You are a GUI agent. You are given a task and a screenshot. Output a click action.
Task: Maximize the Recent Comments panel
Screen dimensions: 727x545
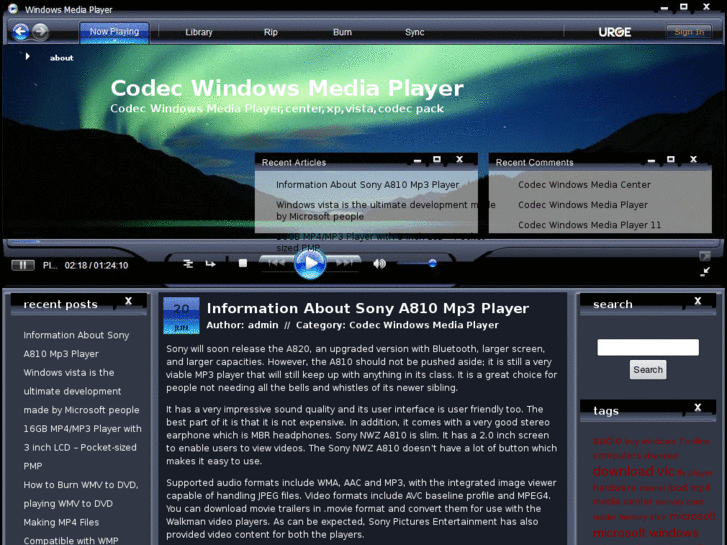click(670, 159)
